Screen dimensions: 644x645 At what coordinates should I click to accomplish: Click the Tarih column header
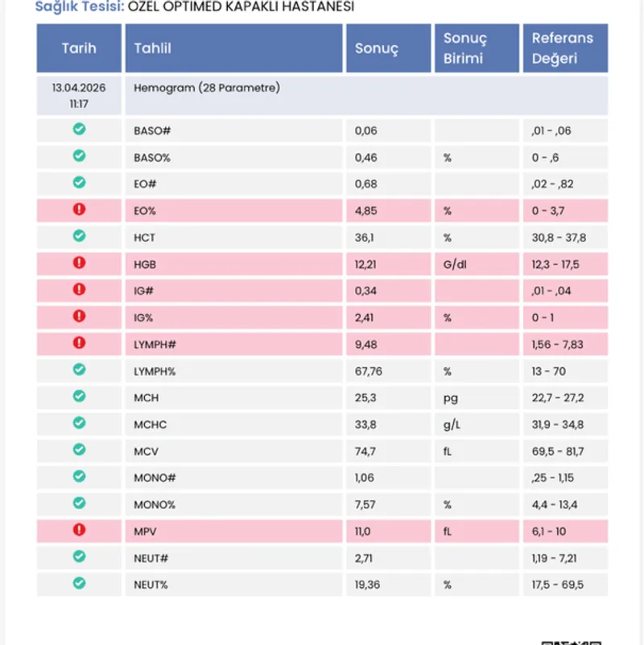click(79, 48)
